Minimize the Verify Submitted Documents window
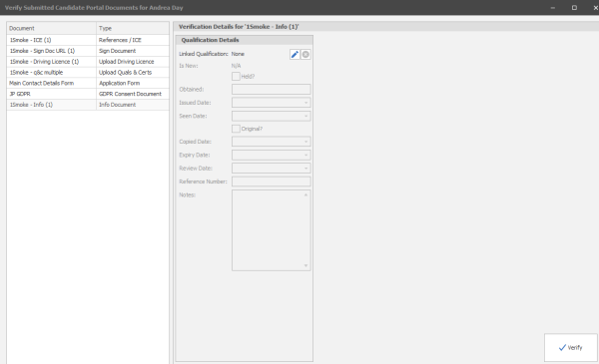 (x=553, y=8)
